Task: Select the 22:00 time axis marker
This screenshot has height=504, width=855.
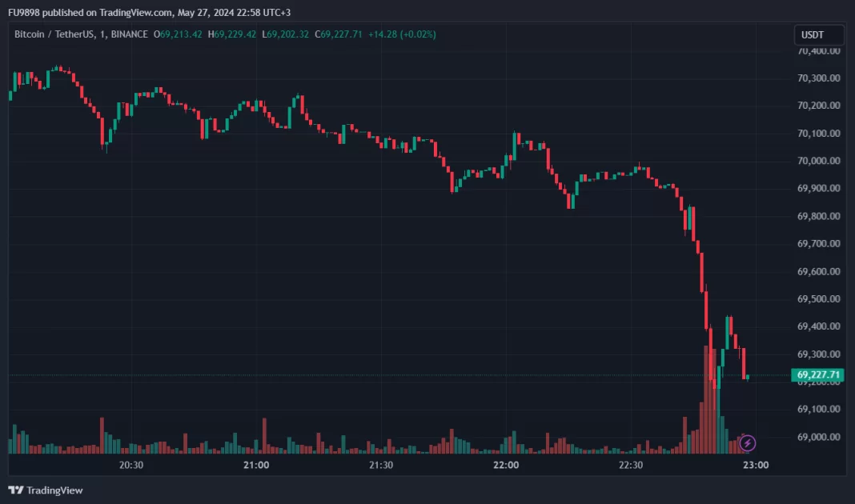Action: 506,465
